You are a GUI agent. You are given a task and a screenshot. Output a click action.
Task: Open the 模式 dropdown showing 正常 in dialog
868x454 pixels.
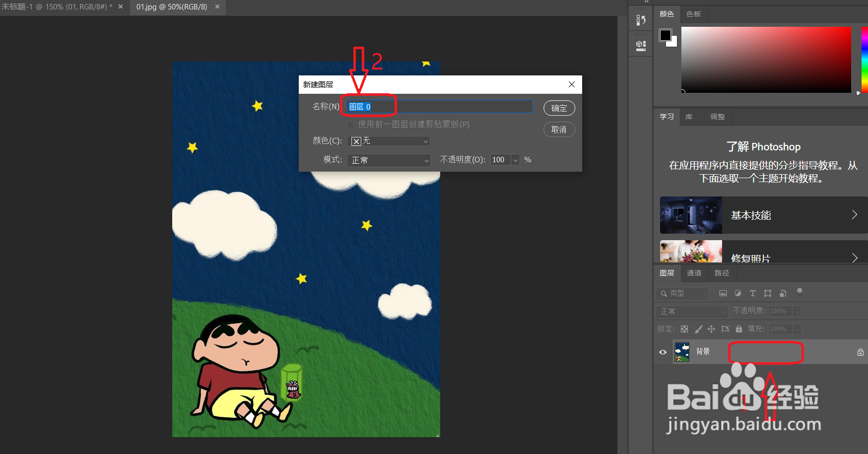[389, 160]
